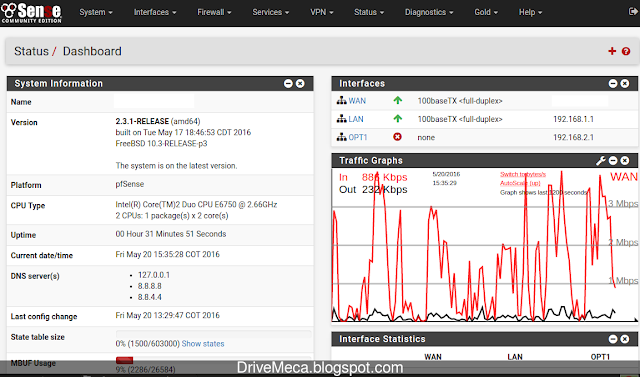Image resolution: width=640 pixels, height=377 pixels.
Task: Click the In 886 Kbps readout
Action: [373, 177]
